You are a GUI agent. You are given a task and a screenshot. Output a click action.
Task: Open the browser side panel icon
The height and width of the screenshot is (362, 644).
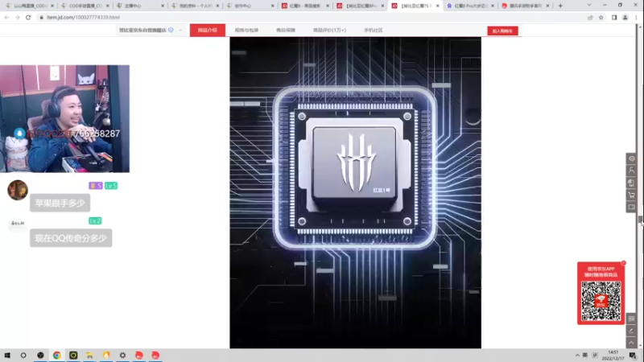614,17
